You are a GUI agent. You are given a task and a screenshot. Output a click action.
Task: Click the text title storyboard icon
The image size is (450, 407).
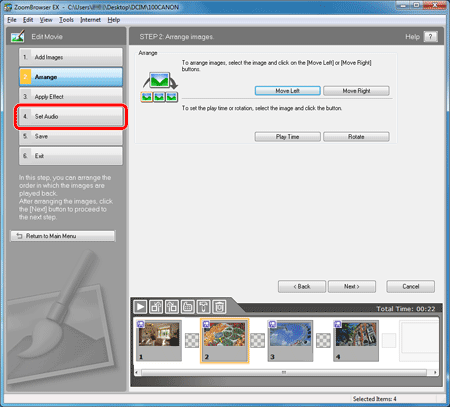click(203, 307)
